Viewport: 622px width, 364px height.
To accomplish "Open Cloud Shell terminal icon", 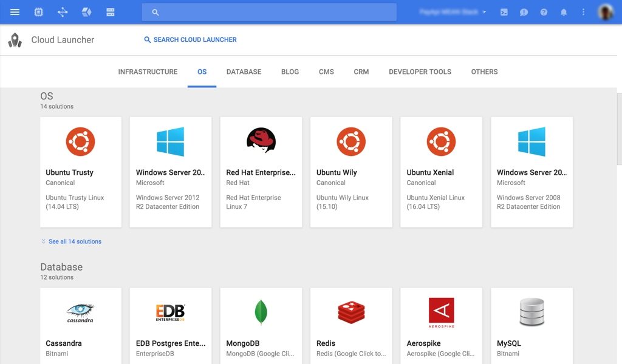I will click(504, 12).
